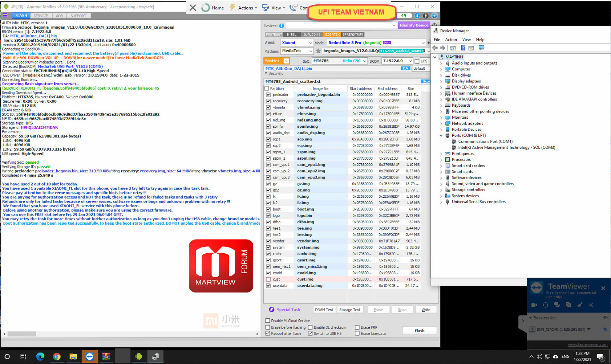
Task: Click the Storage Test button
Action: pyautogui.click(x=349, y=310)
